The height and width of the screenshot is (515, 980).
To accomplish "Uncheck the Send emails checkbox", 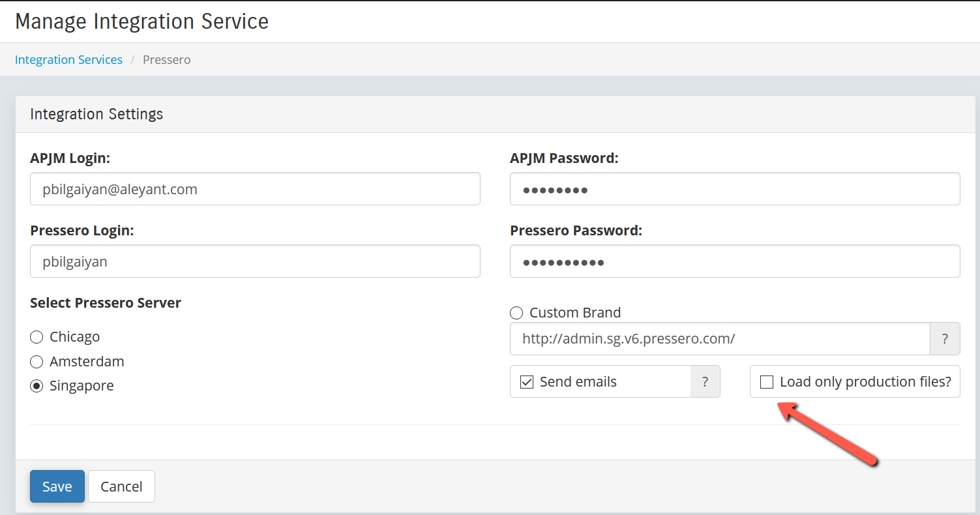I will click(x=527, y=382).
